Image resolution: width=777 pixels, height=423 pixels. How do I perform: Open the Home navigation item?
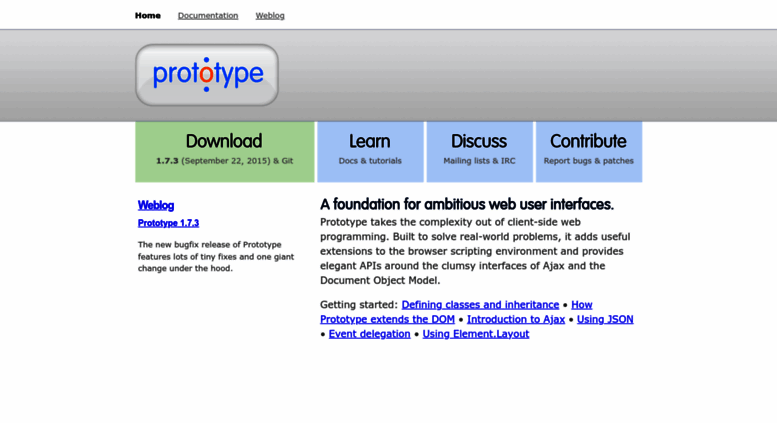pos(148,16)
